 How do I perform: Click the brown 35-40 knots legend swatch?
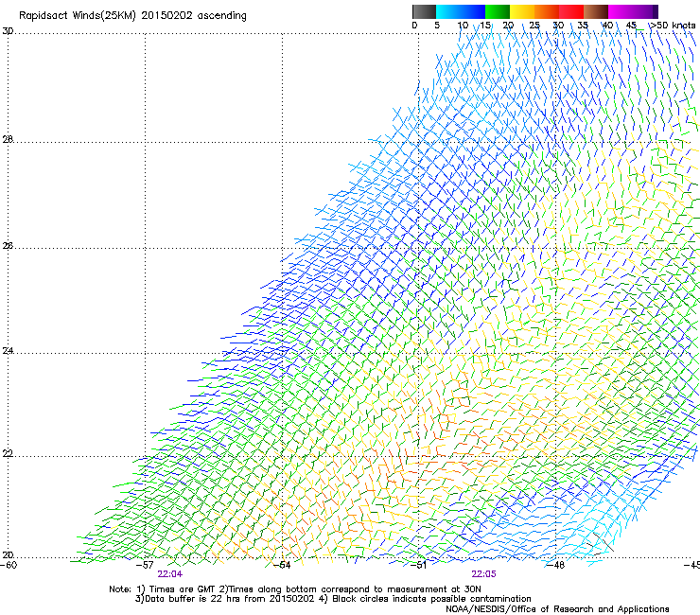pyautogui.click(x=596, y=11)
